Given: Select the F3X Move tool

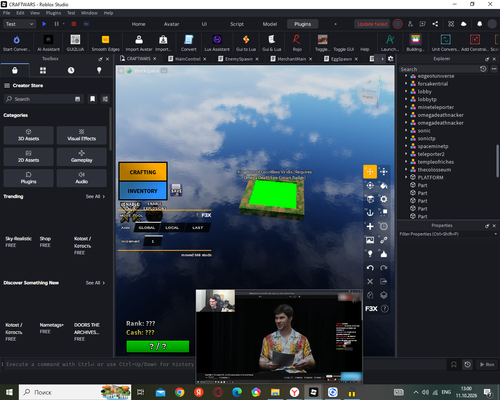Looking at the screenshot, I should pyautogui.click(x=370, y=172).
